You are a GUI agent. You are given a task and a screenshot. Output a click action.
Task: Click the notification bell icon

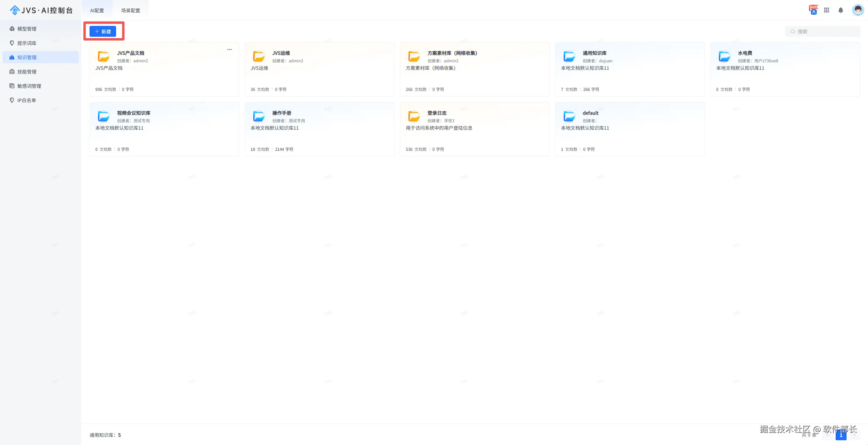pyautogui.click(x=840, y=10)
